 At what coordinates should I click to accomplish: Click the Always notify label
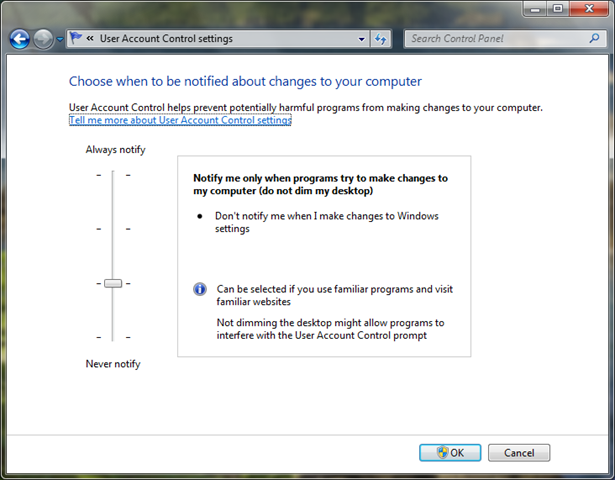click(x=115, y=150)
